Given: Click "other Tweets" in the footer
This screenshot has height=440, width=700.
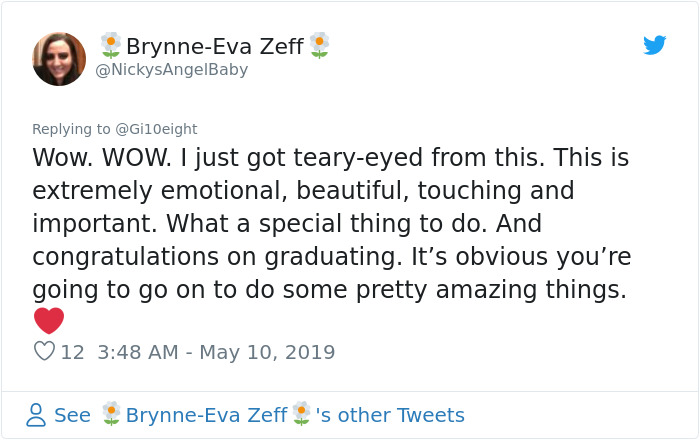Looking at the screenshot, I should (x=403, y=415).
